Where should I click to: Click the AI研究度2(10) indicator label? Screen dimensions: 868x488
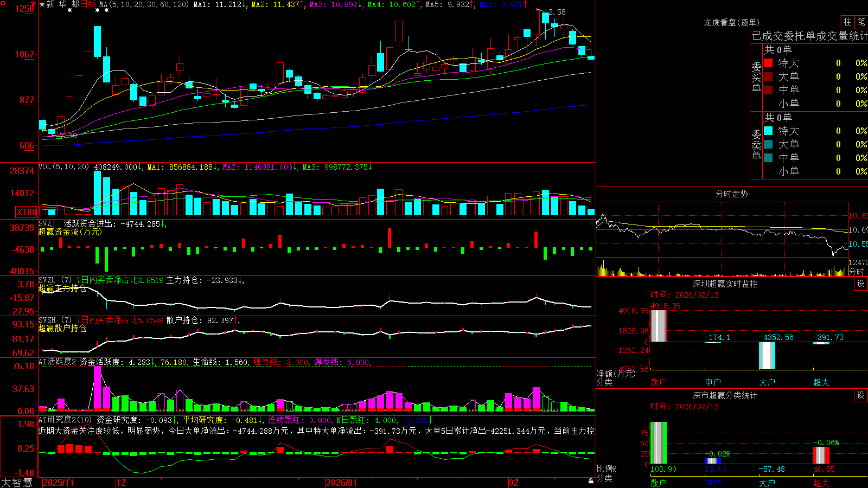[65, 420]
